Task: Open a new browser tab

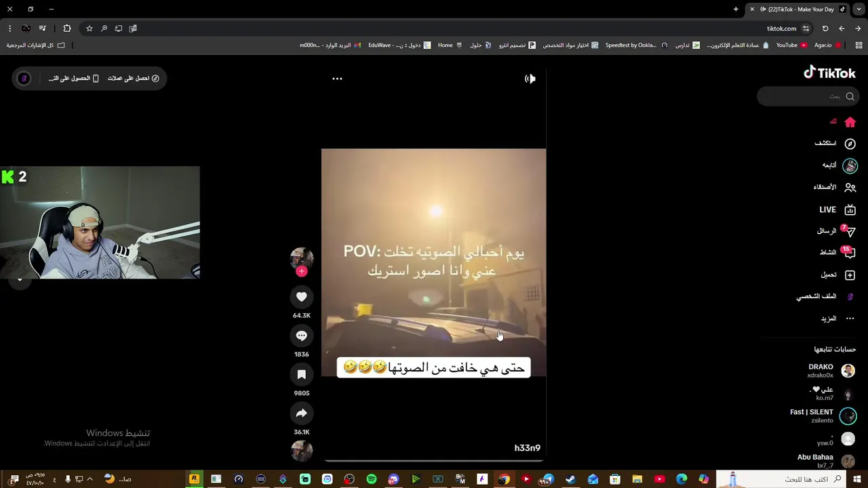Action: tap(736, 9)
